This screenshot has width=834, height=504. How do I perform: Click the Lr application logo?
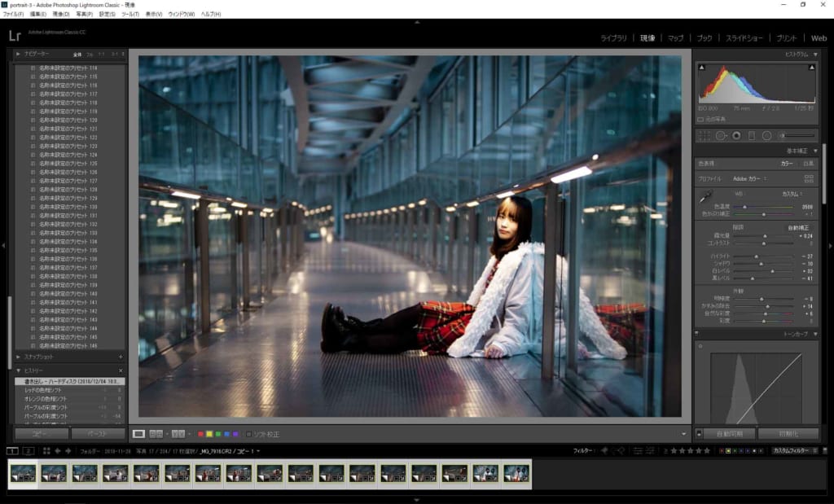pyautogui.click(x=15, y=36)
